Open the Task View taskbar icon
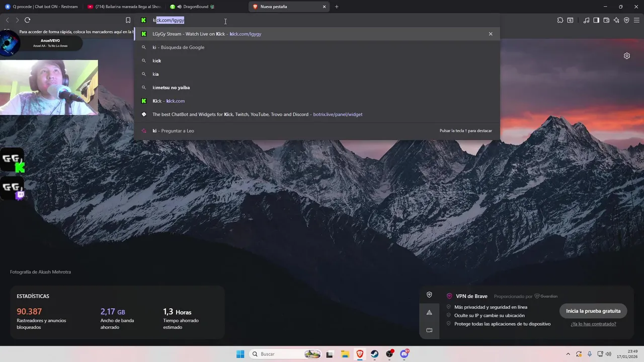The width and height of the screenshot is (644, 362). [330, 354]
